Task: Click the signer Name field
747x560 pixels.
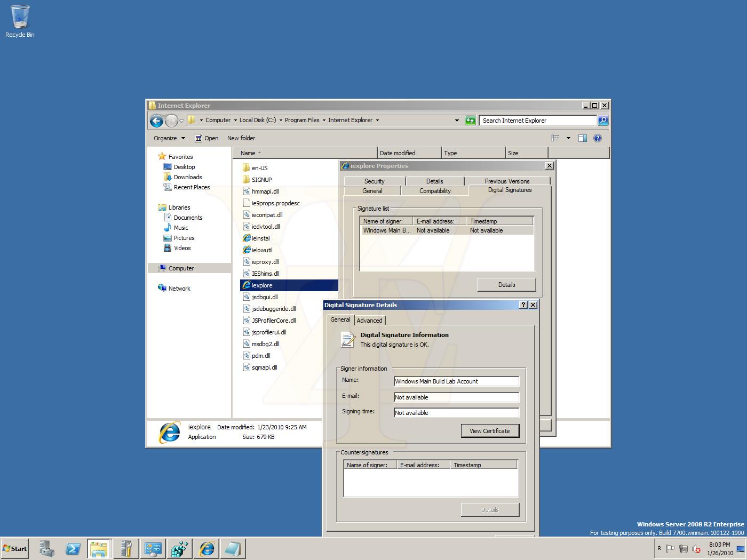Action: (456, 381)
